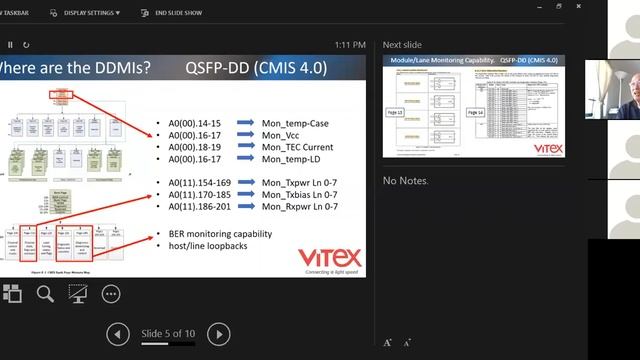Click the Next slide label
640x360 pixels.
402,45
